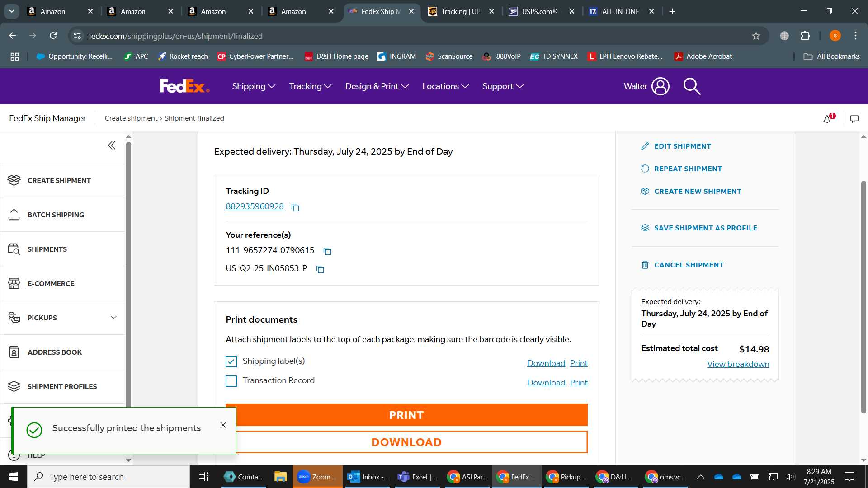Open the Chrome tab search dropdown
Screen dimensions: 868x488
tap(12, 11)
